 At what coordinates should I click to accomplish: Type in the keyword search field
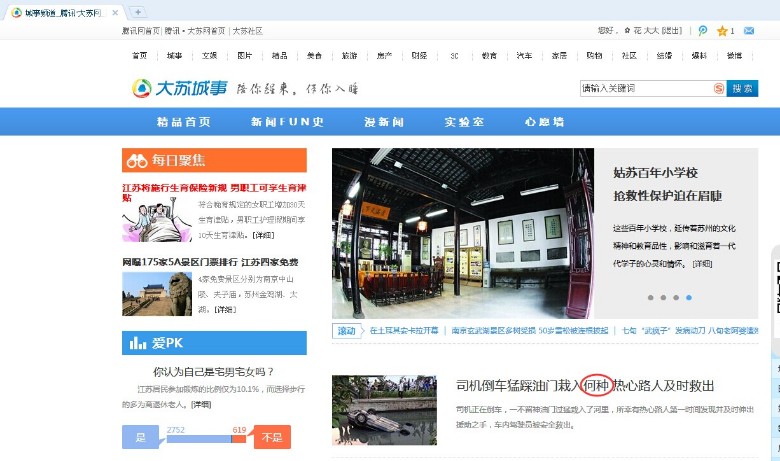[x=645, y=88]
